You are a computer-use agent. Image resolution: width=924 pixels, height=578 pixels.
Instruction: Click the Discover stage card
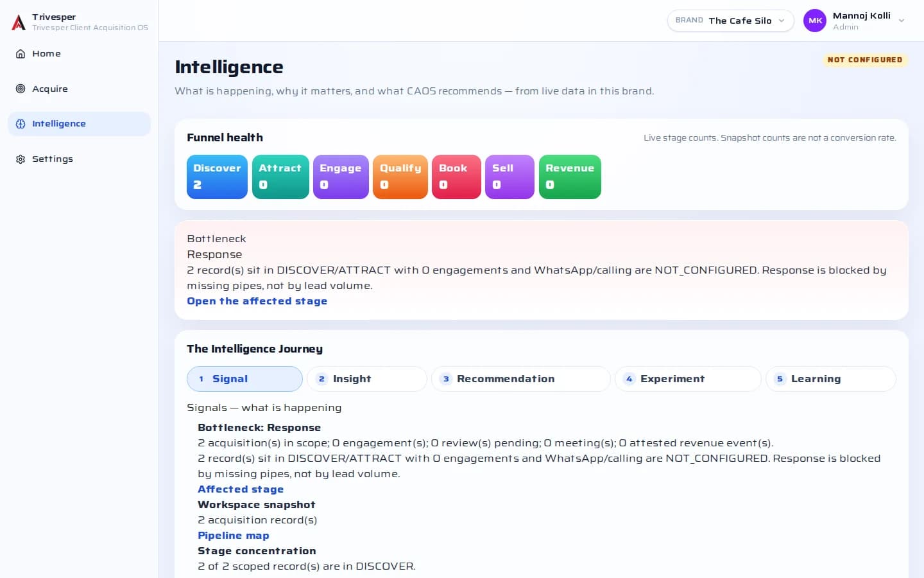click(217, 177)
